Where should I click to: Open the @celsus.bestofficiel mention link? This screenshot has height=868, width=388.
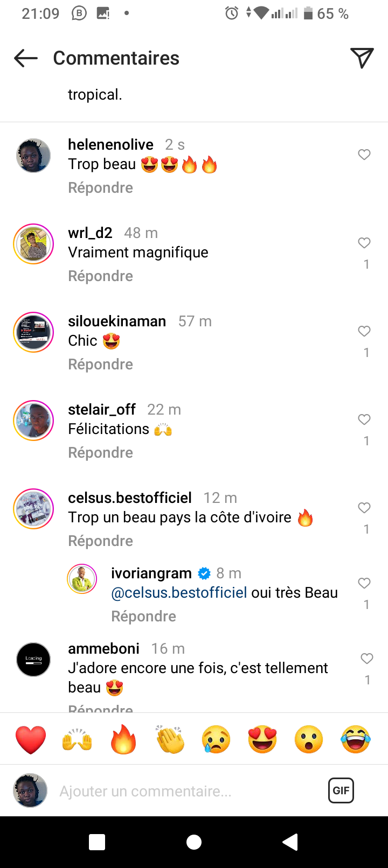coord(179,593)
